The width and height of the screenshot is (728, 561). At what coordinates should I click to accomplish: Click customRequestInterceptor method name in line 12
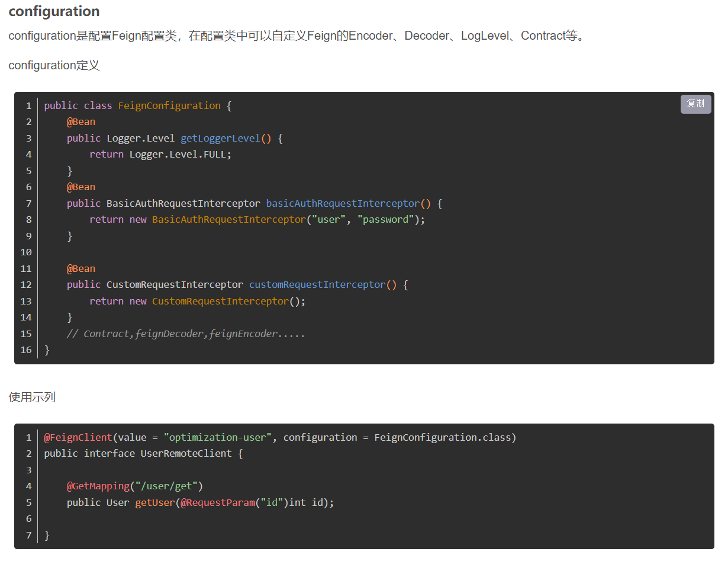click(x=317, y=284)
